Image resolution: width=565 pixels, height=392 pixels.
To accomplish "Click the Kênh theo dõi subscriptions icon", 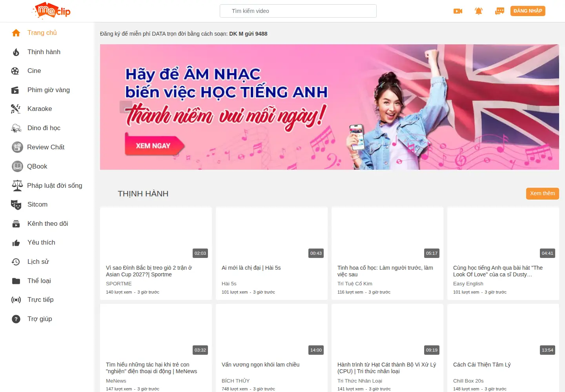I will [16, 224].
